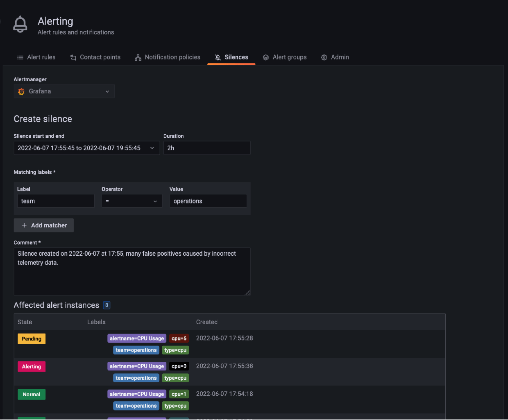Click the Notification policies icon
The height and width of the screenshot is (420, 508).
tap(138, 57)
